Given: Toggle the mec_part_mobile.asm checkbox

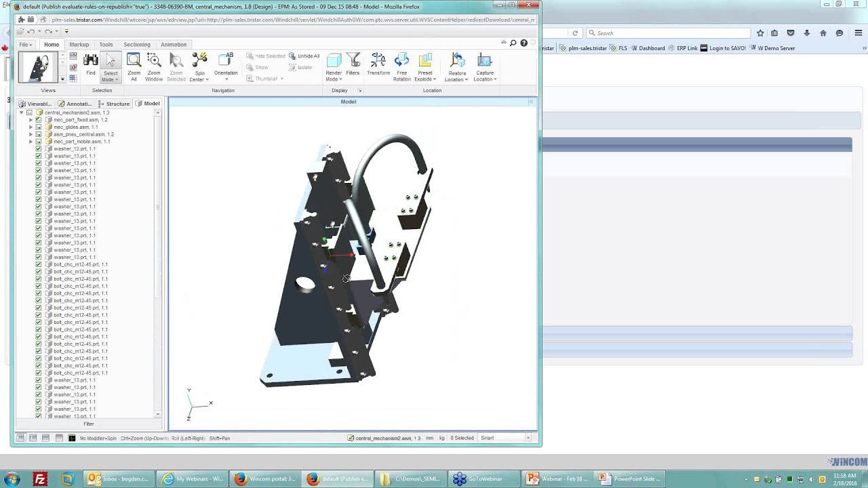Looking at the screenshot, I should coord(39,142).
